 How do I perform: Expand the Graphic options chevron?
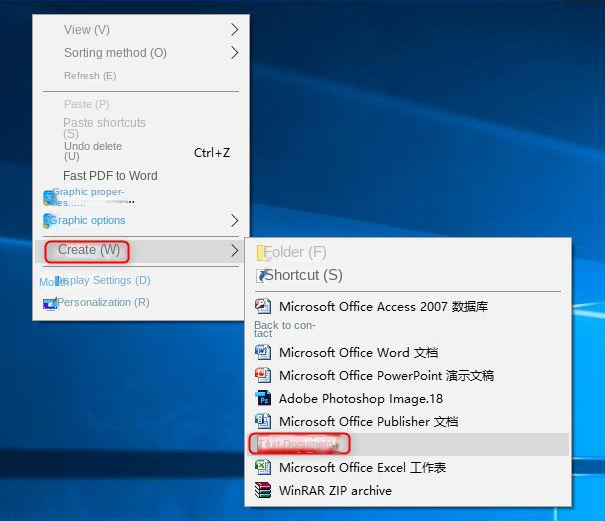coord(234,220)
